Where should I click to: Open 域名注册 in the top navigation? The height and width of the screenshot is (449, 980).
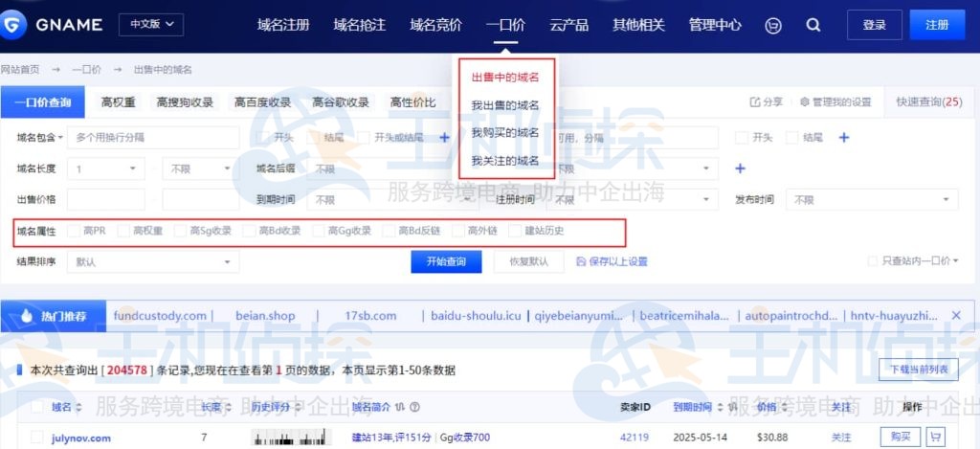click(x=283, y=25)
